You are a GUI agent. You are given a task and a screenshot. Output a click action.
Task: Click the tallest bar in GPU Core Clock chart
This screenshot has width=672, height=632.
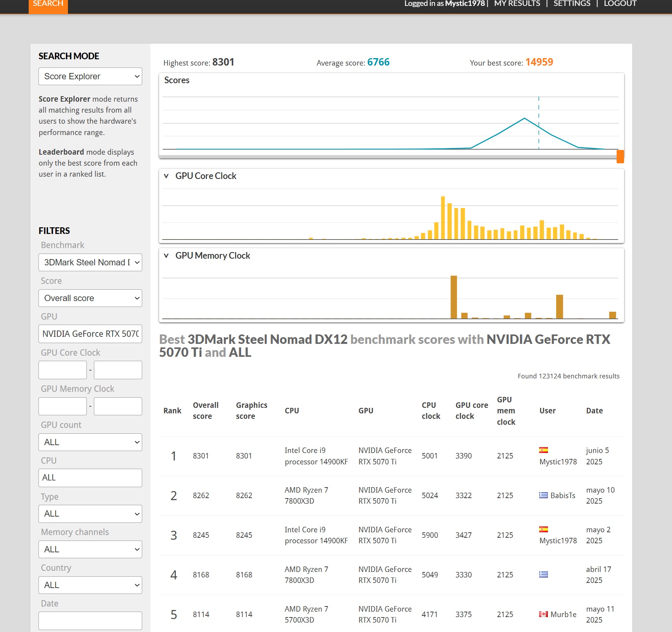[x=443, y=218]
